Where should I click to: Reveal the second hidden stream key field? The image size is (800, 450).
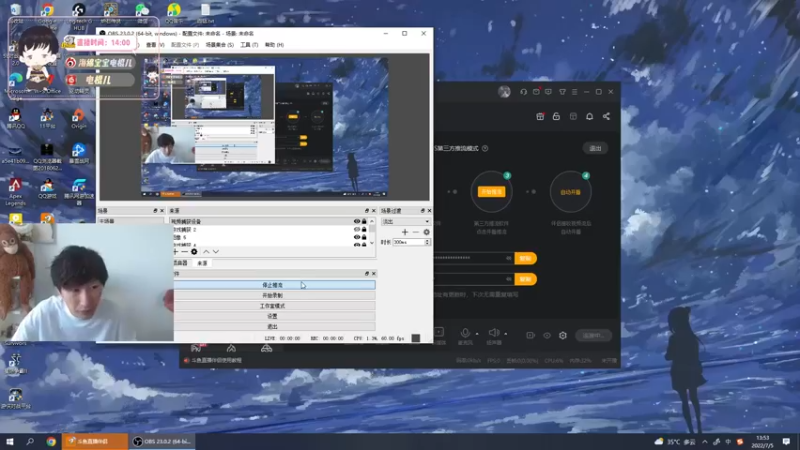(x=509, y=279)
